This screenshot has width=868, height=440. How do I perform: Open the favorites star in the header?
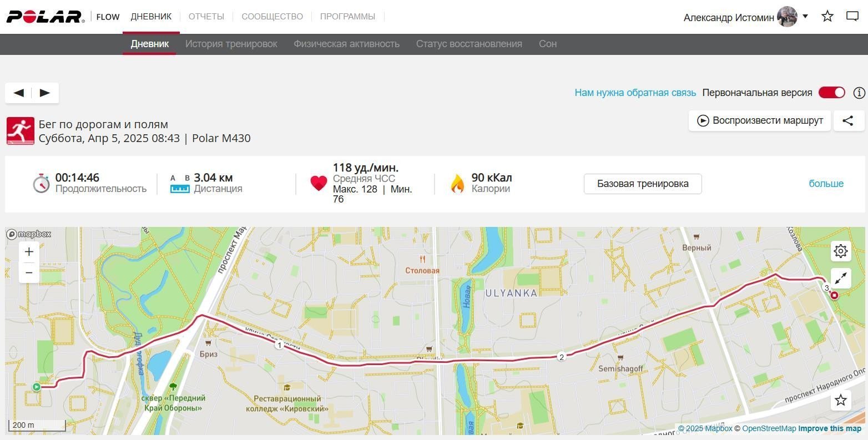pyautogui.click(x=827, y=16)
